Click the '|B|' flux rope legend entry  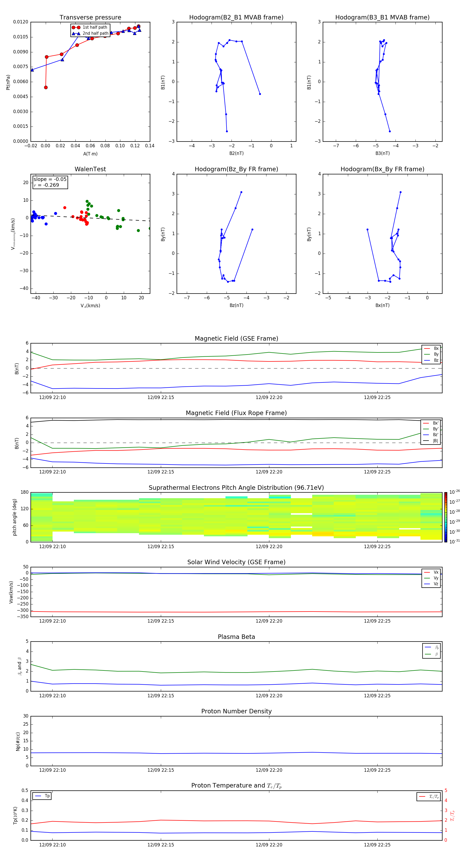tap(431, 441)
